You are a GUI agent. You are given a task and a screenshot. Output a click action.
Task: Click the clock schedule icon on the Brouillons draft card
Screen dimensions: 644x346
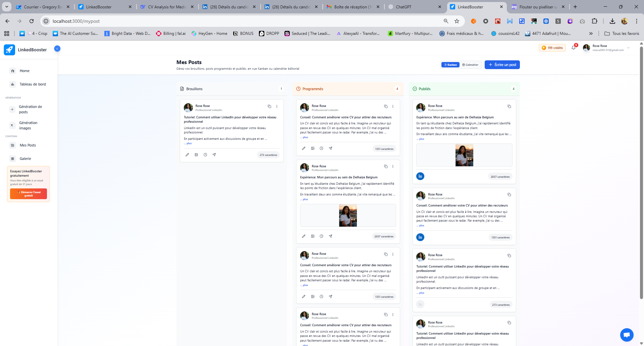[205, 155]
